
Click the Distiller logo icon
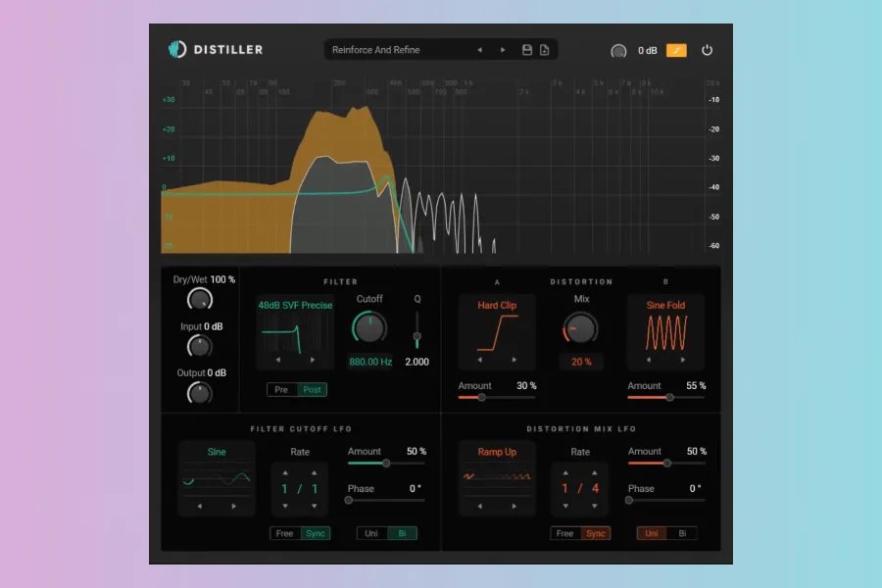tap(177, 50)
